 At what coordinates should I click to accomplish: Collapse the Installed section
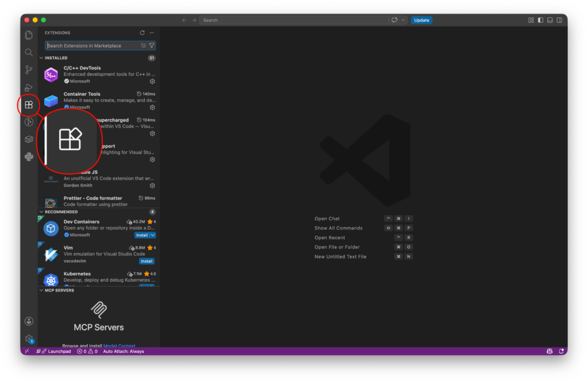pyautogui.click(x=41, y=58)
